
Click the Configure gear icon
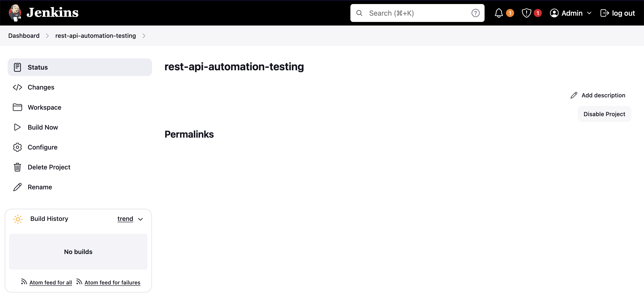pos(17,147)
